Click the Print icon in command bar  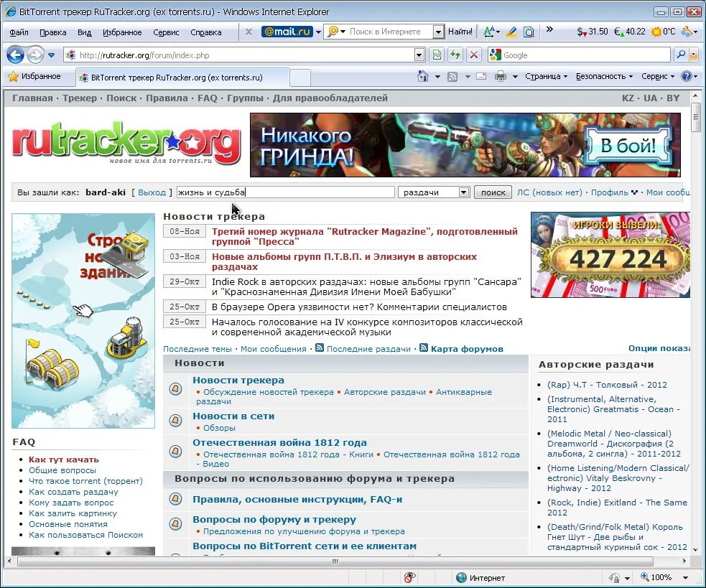pos(501,77)
